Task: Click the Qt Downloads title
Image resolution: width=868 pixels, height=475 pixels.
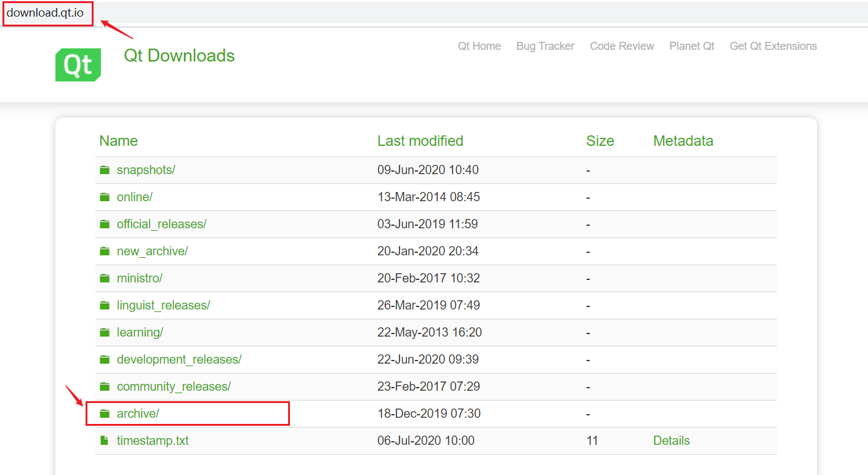Action: [179, 55]
